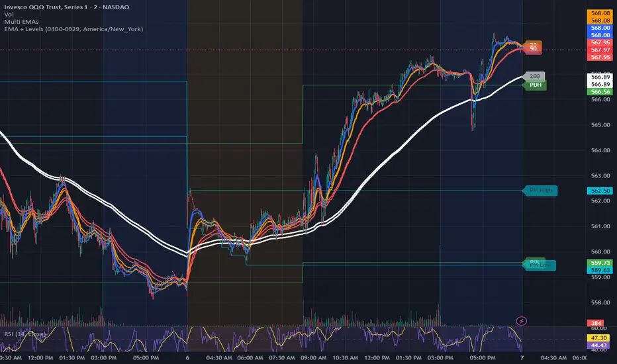The width and height of the screenshot is (617, 364).
Task: Click the day 6 date axis label
Action: click(x=187, y=358)
